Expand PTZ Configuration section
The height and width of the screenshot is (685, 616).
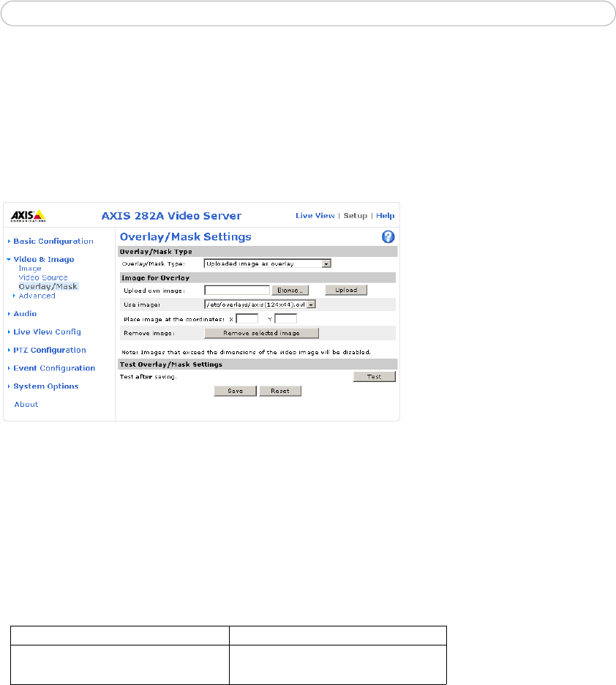(49, 350)
